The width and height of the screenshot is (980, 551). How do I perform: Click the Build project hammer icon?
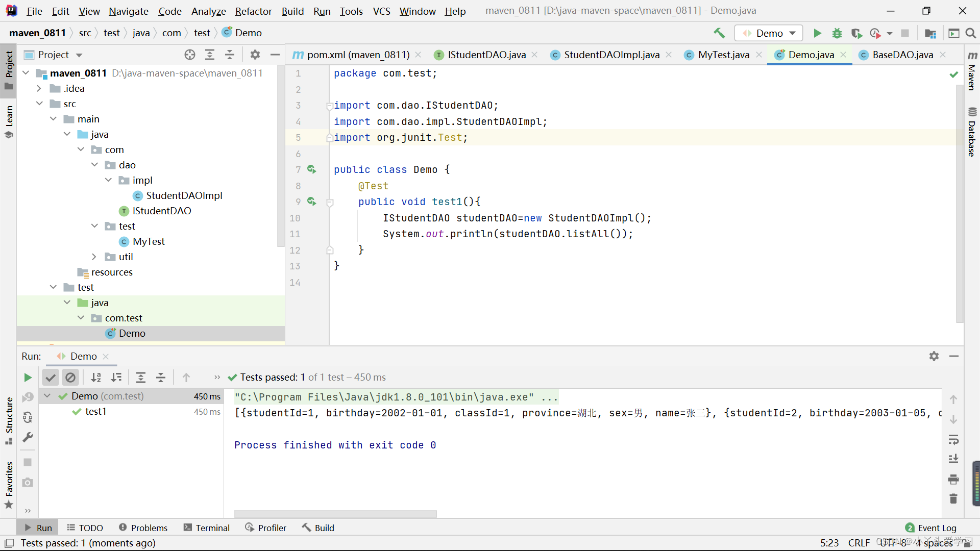[719, 33]
